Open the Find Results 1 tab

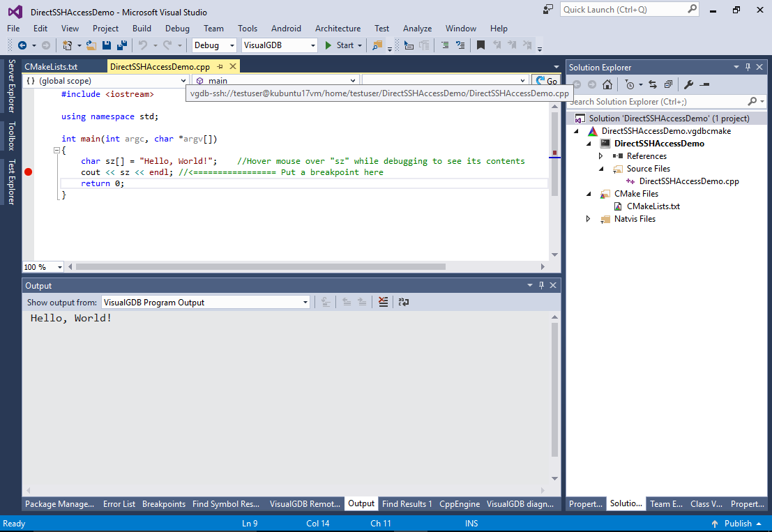point(407,504)
